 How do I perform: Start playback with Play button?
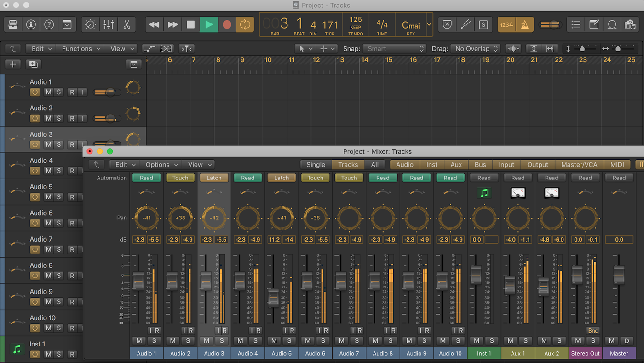point(209,24)
